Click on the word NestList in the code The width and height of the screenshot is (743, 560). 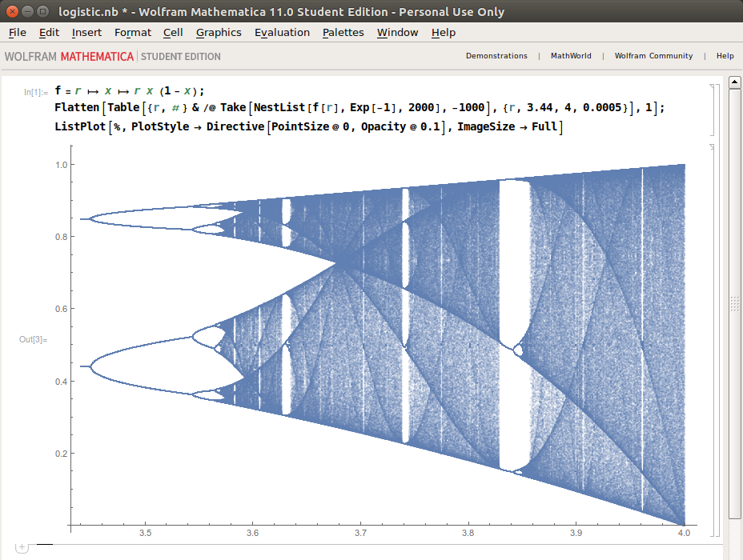pos(279,107)
